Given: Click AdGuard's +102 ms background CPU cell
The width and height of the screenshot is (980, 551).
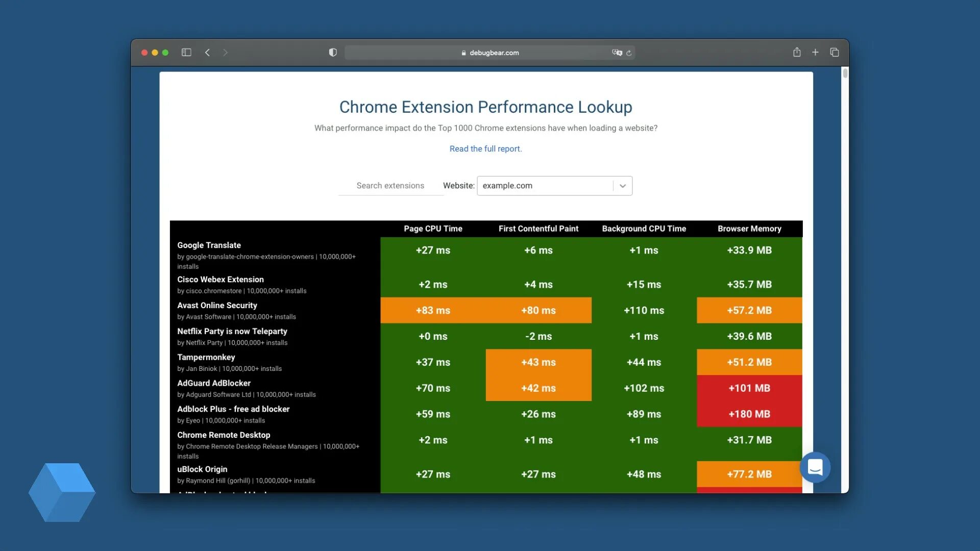Looking at the screenshot, I should pyautogui.click(x=644, y=388).
